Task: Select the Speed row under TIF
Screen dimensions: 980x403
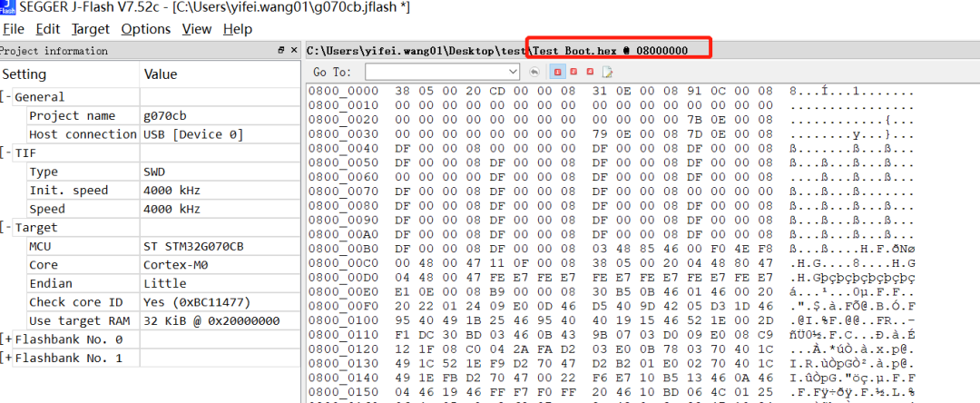Action: 150,209
